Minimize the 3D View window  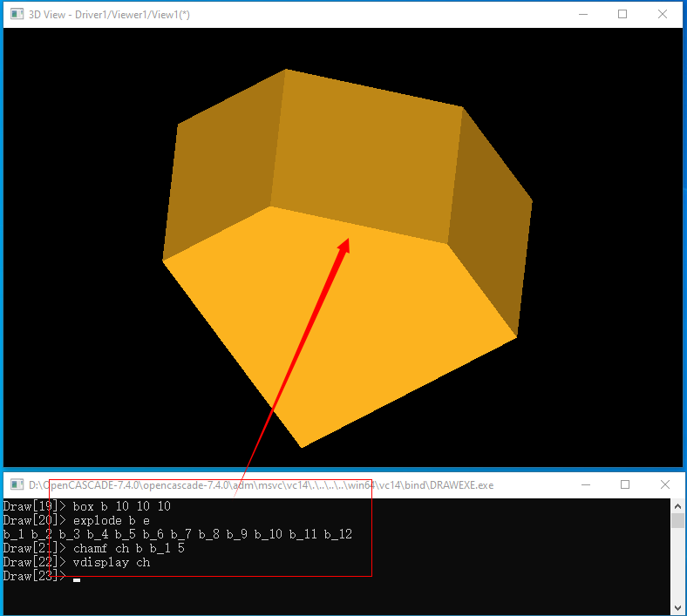click(582, 15)
